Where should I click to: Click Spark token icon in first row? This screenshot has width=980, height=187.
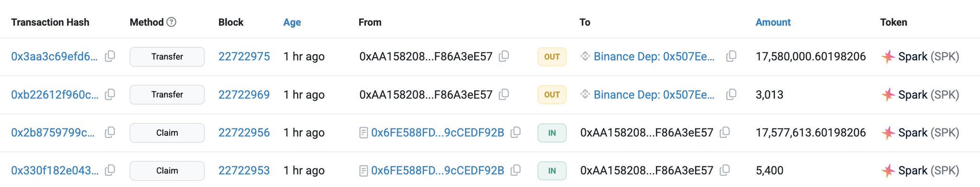888,56
